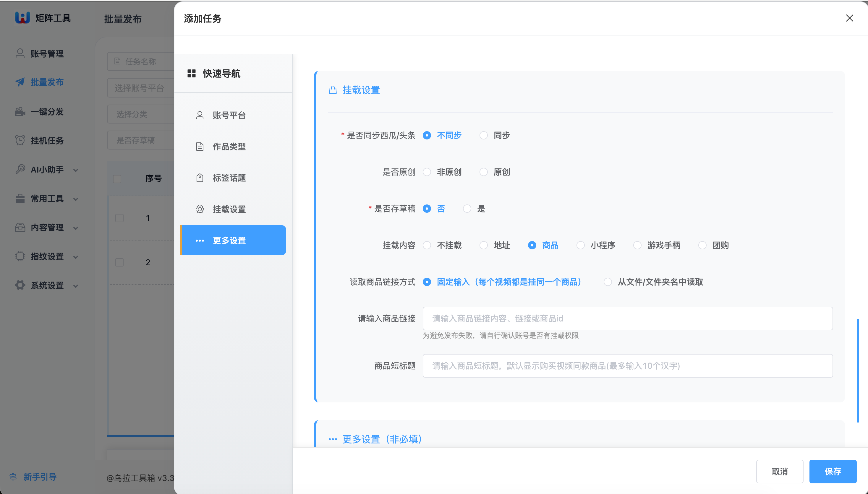Click the 内容管理 inbox icon
Image resolution: width=868 pixels, height=494 pixels.
20,227
